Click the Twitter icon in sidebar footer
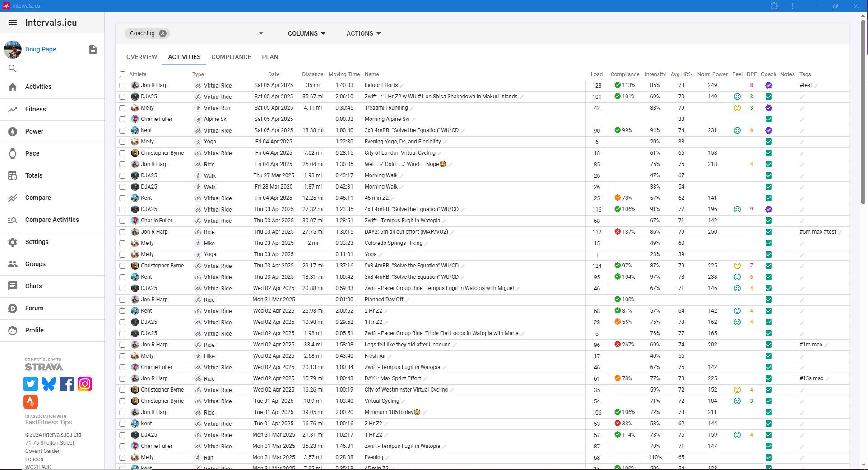 (31, 384)
